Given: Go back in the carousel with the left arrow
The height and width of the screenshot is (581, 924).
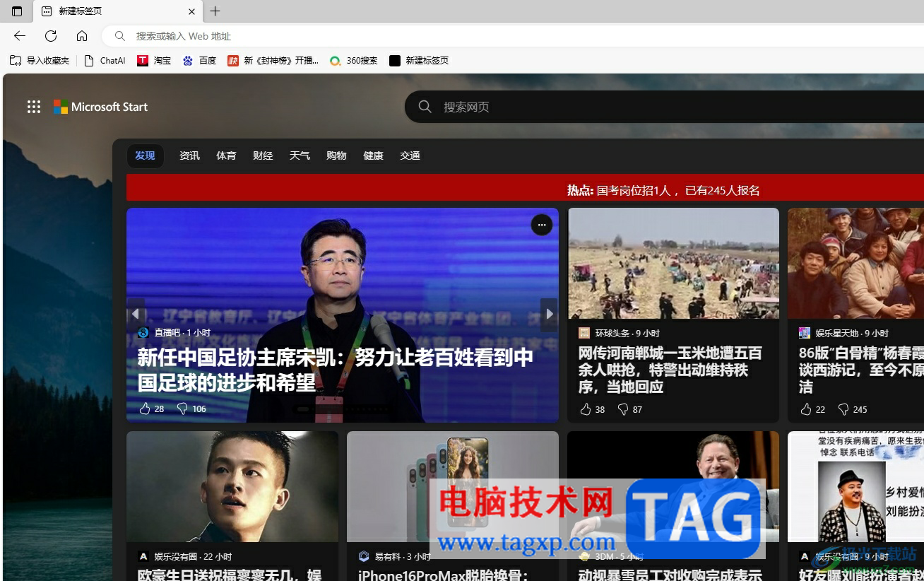Looking at the screenshot, I should pyautogui.click(x=136, y=313).
